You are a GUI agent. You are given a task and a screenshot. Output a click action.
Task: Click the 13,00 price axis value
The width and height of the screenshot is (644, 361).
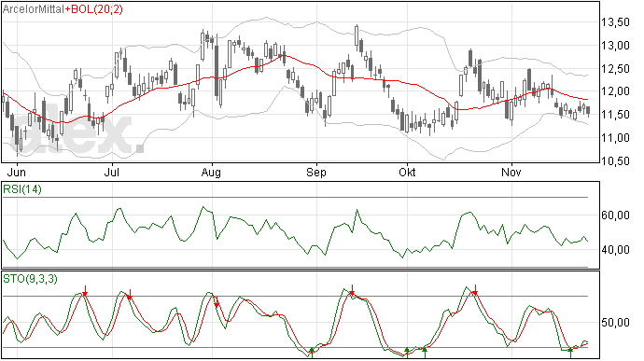tap(615, 46)
